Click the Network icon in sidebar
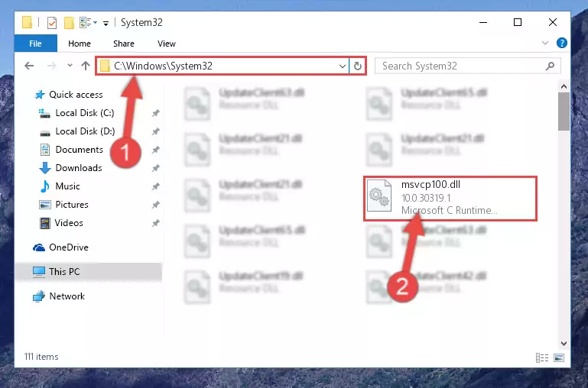588x388 pixels. (39, 296)
